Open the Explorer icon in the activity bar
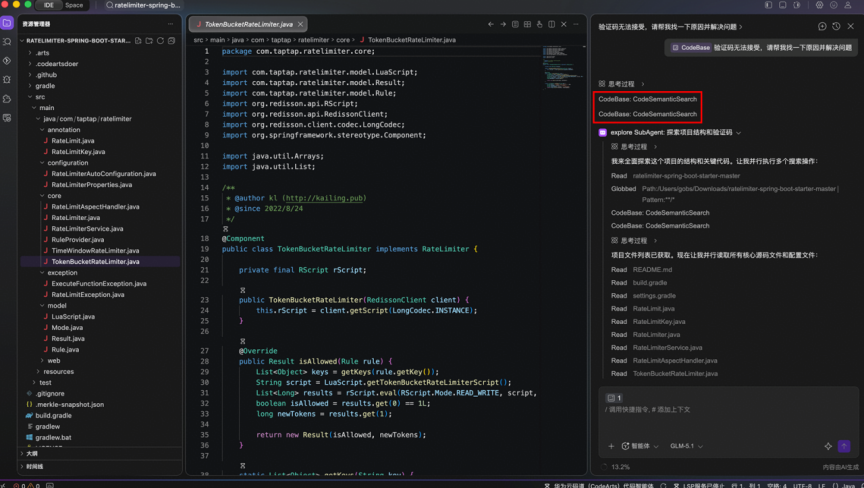The height and width of the screenshot is (488, 864). coord(7,23)
